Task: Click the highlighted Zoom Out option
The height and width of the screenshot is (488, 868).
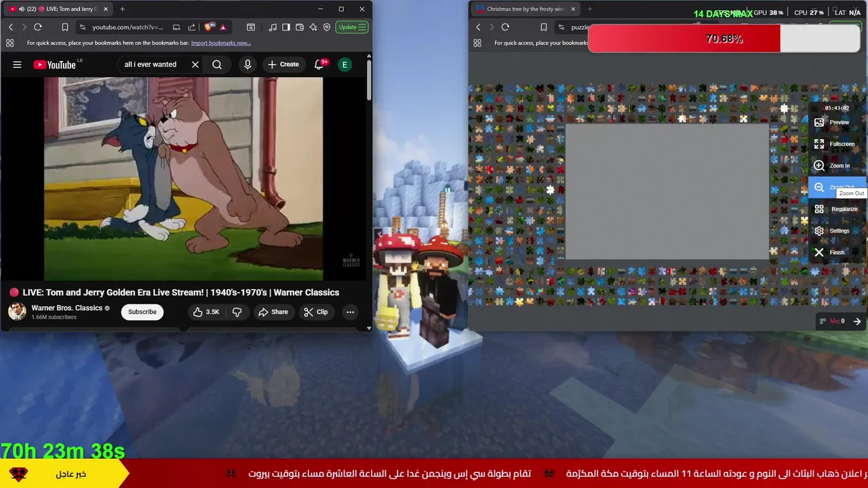Action: pos(837,187)
